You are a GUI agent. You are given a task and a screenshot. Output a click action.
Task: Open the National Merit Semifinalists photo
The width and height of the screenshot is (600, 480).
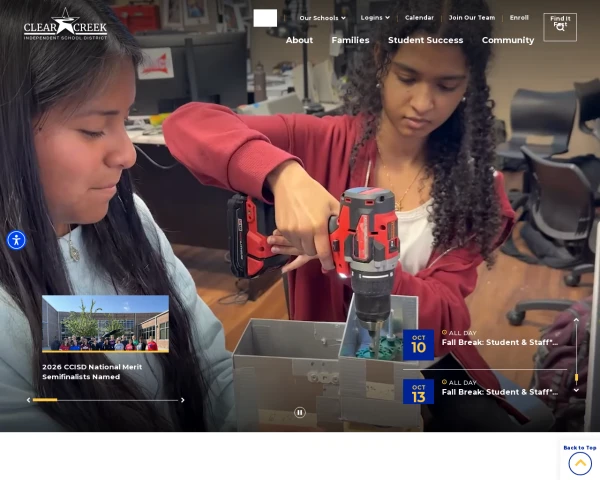(x=105, y=323)
